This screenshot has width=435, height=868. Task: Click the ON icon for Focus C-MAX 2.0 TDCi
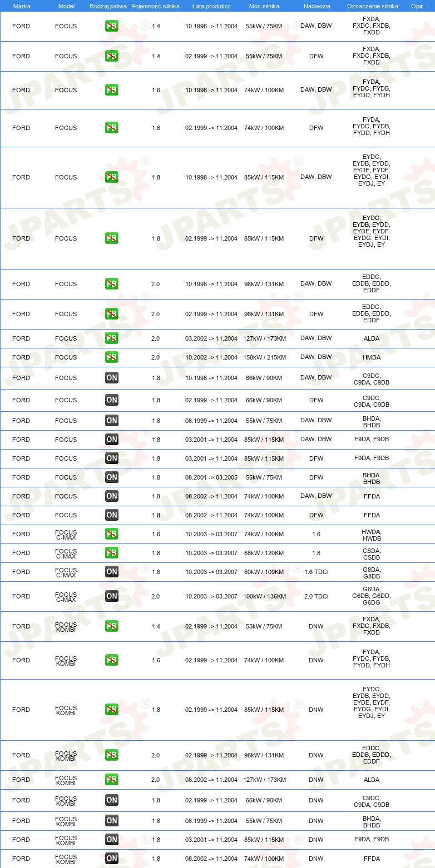pos(112,596)
